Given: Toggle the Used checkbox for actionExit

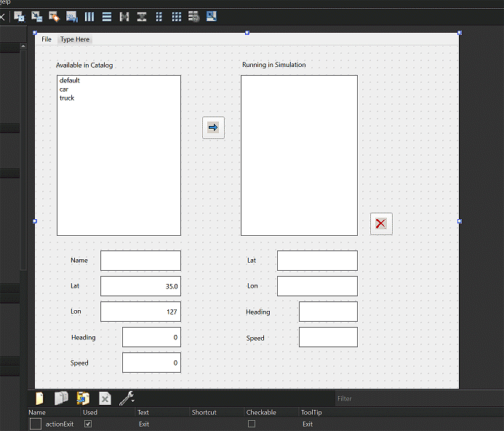Looking at the screenshot, I should click(x=88, y=424).
